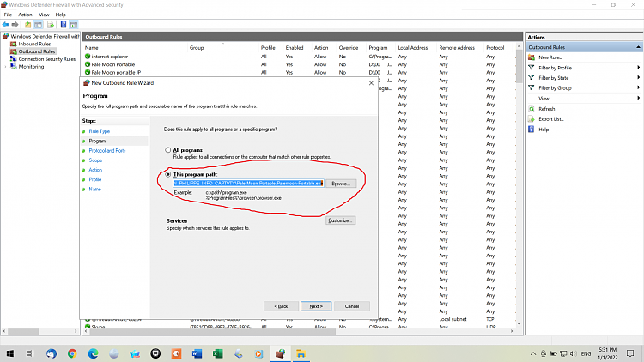
Task: Click the Forward arrow toolbar icon
Action: click(x=15, y=25)
